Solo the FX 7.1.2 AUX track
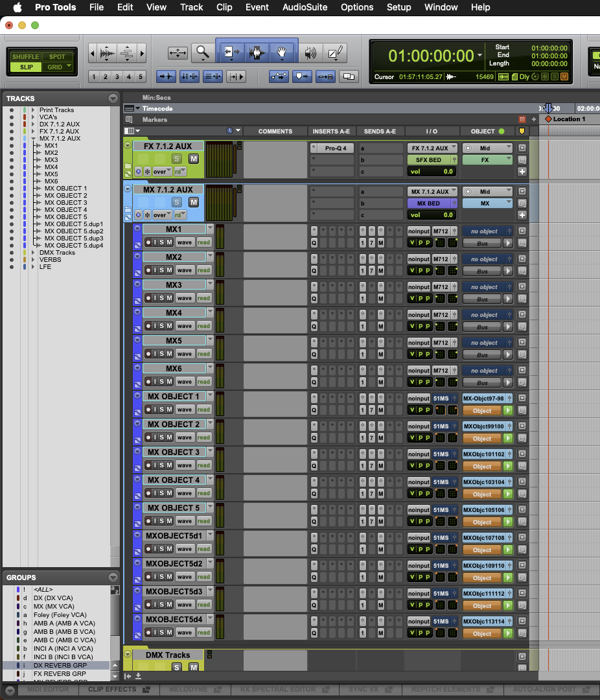The height and width of the screenshot is (700, 600). click(x=177, y=159)
